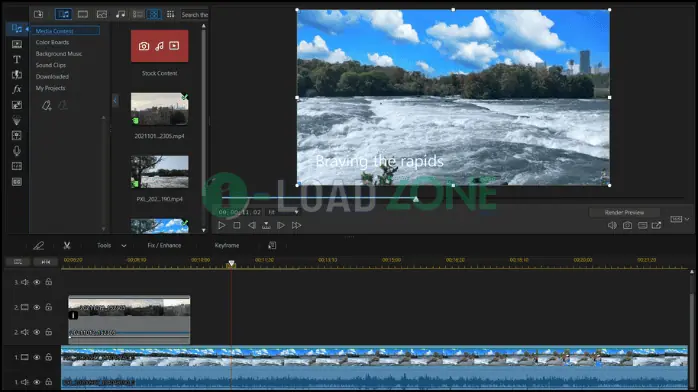
Task: Click the Fix / Enhance button
Action: 164,246
